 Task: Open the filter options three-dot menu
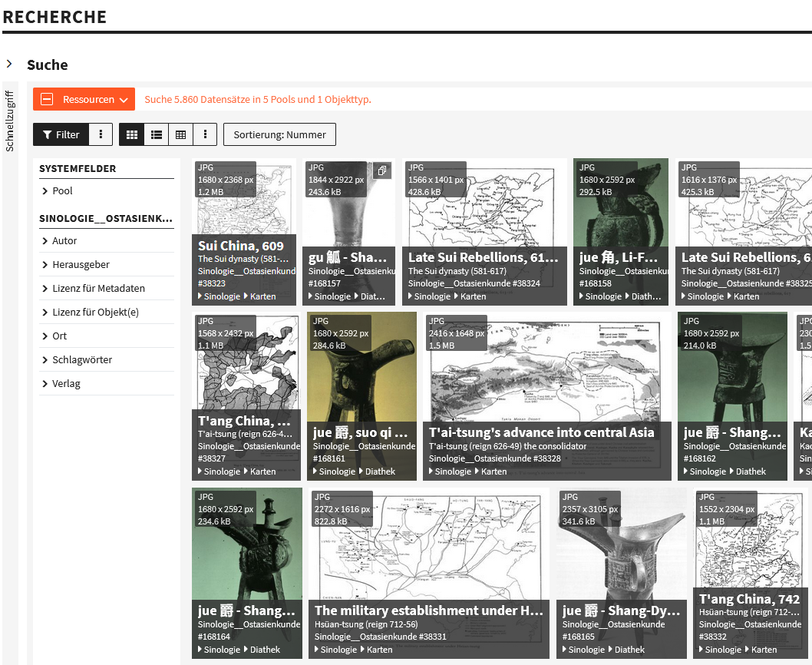pos(101,134)
